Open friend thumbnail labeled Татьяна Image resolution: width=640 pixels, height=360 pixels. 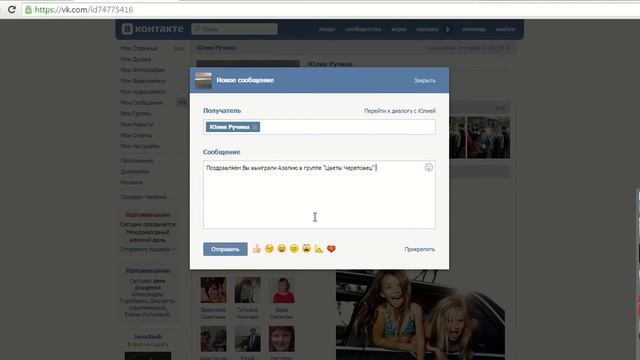247,290
